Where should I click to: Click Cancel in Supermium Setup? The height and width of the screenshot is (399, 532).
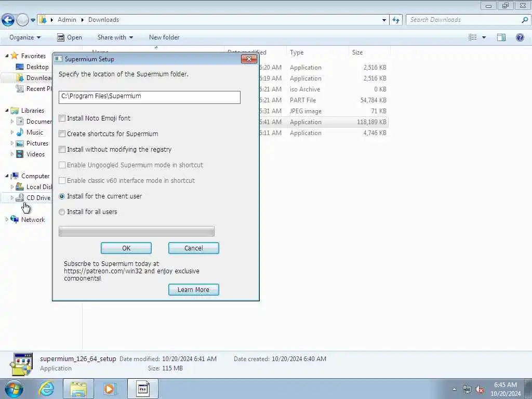pos(194,248)
